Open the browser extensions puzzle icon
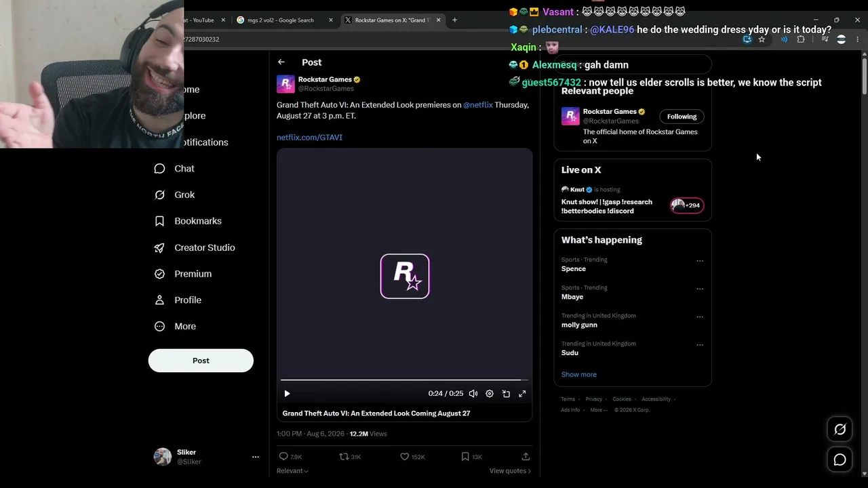The width and height of the screenshot is (868, 488). [x=801, y=39]
